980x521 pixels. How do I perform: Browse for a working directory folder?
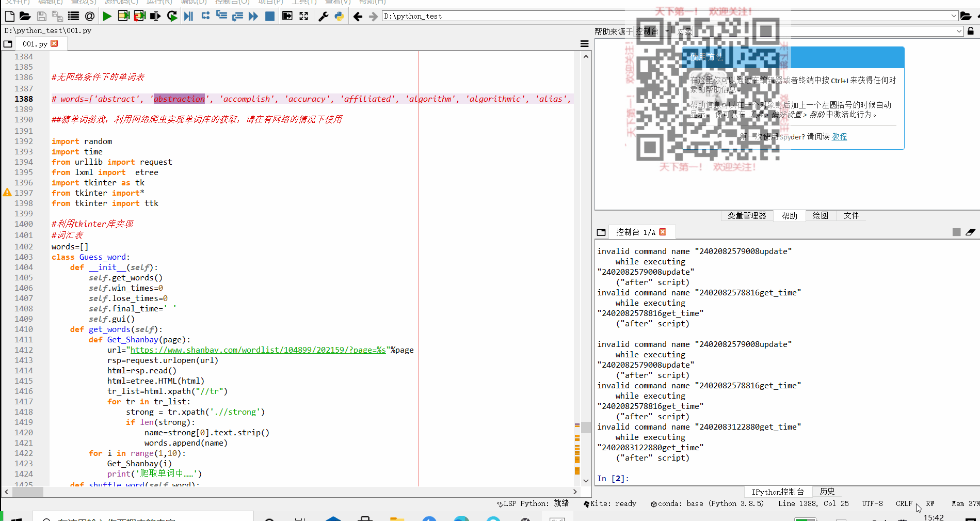pyautogui.click(x=966, y=16)
